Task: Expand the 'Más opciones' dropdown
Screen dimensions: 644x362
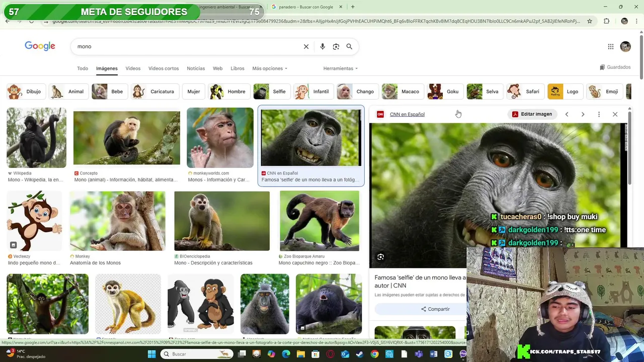Action: click(x=270, y=68)
